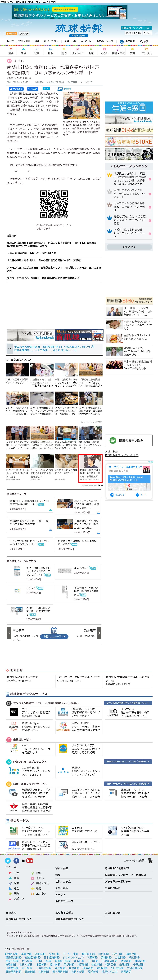Open the 写真・動画 menu item
This screenshot has height=980, width=158.
(x=24, y=41)
